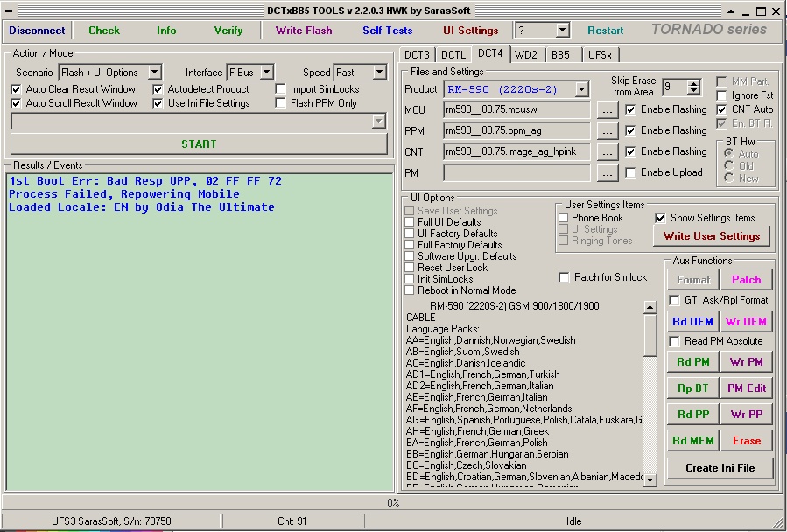This screenshot has height=532, width=787.
Task: Click Verify in the toolbar
Action: [228, 31]
